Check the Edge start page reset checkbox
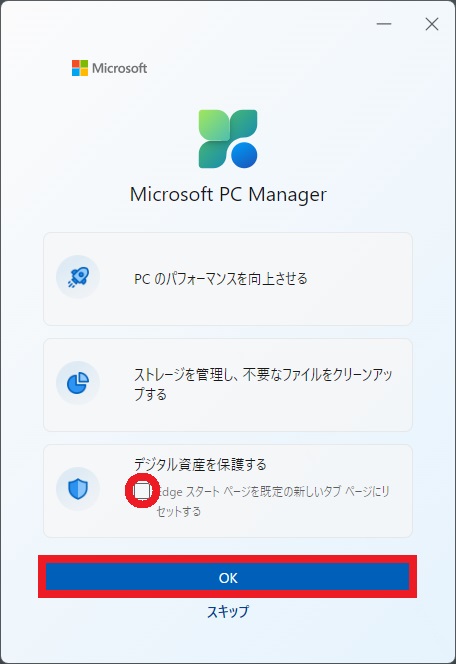 pos(142,491)
